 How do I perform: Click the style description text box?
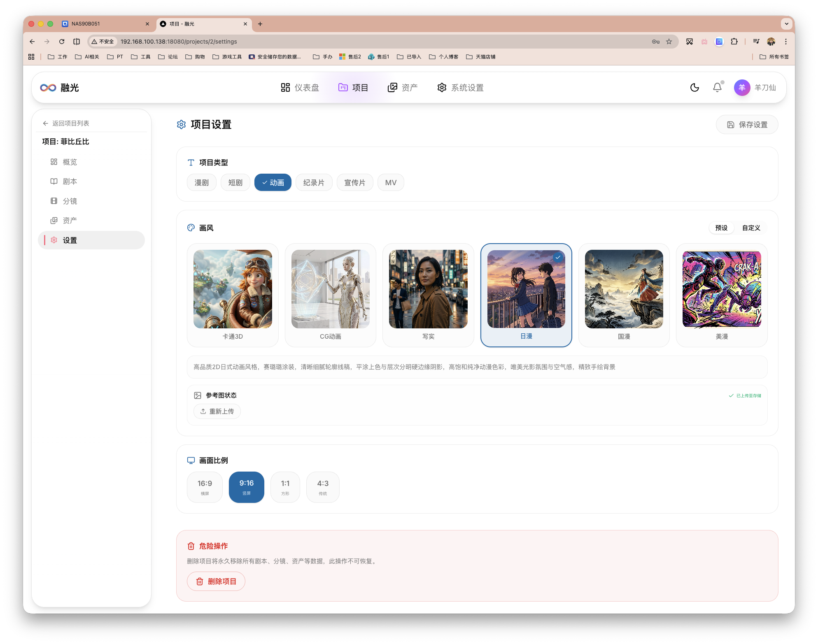pyautogui.click(x=477, y=367)
